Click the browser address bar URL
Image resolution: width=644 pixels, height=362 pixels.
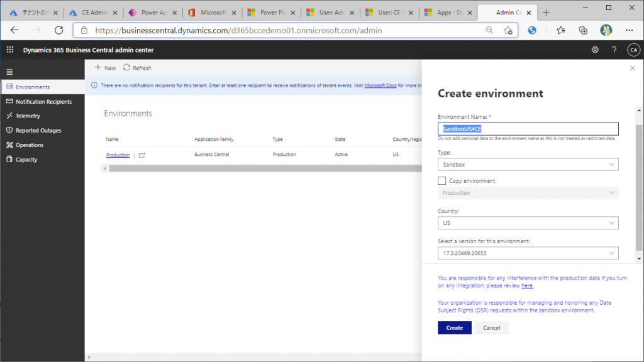pyautogui.click(x=238, y=30)
